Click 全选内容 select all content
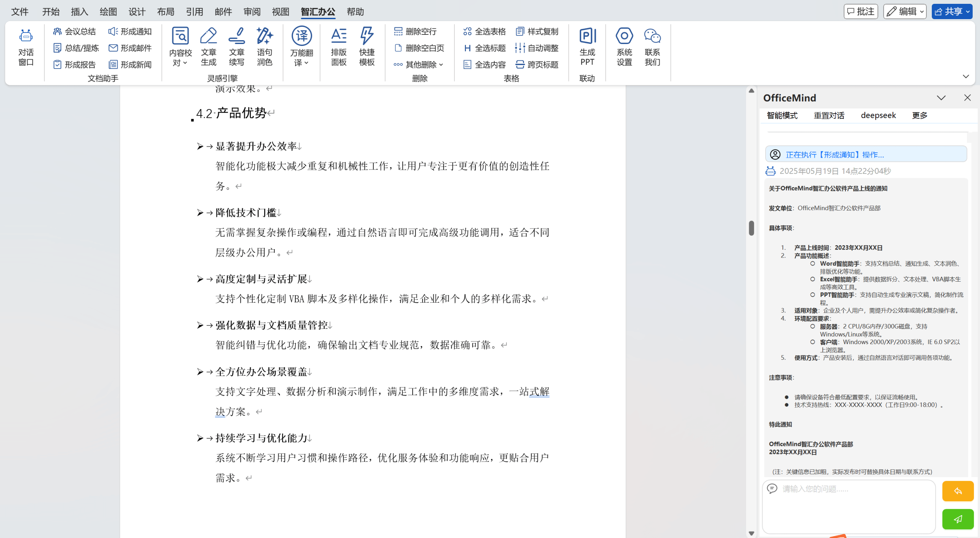 [x=485, y=65]
